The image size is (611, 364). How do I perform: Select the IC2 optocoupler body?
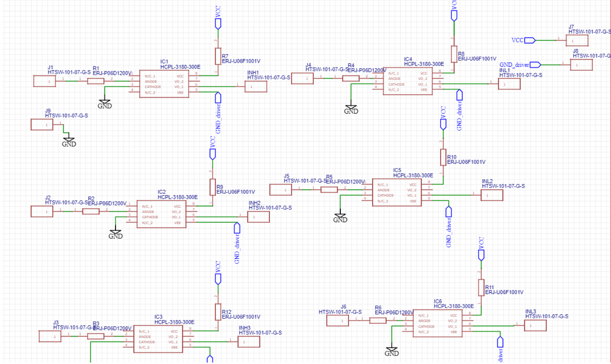pos(161,214)
